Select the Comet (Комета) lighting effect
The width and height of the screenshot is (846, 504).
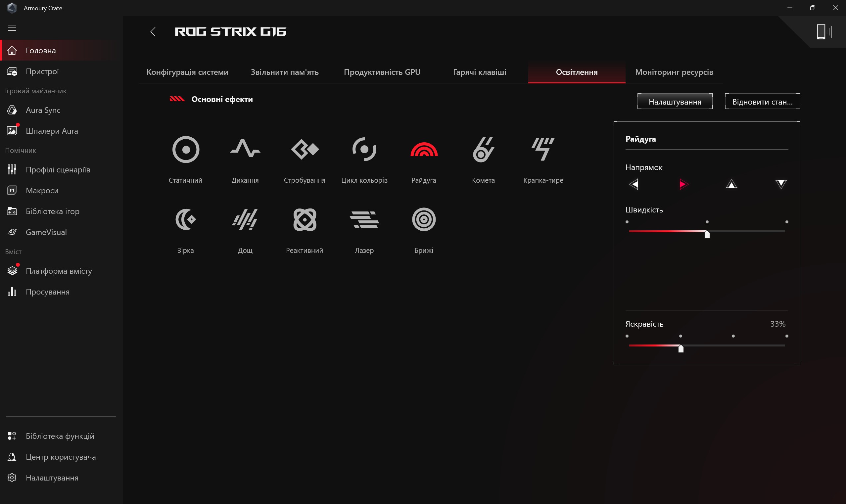[x=483, y=150]
